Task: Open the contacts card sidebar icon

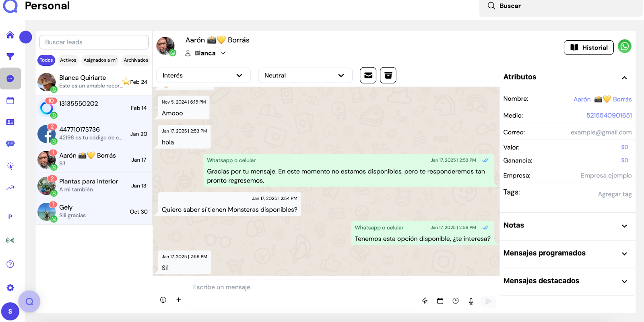Action: 10,122
